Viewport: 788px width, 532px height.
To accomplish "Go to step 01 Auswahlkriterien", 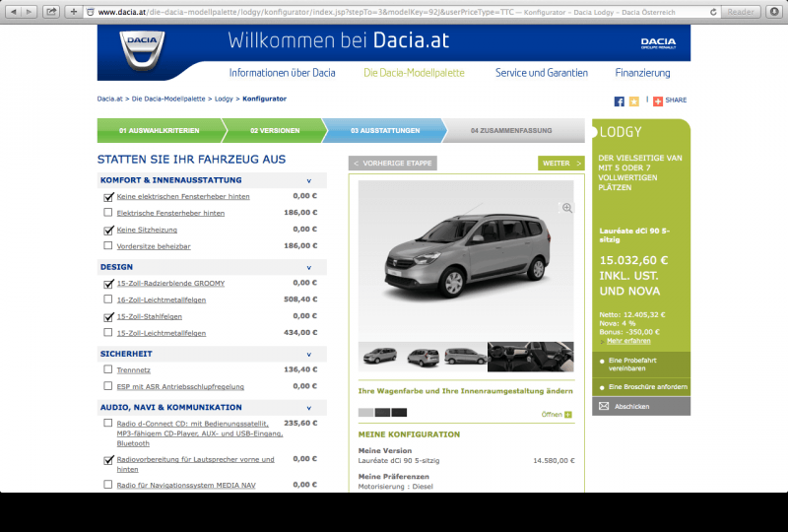I will pos(159,131).
